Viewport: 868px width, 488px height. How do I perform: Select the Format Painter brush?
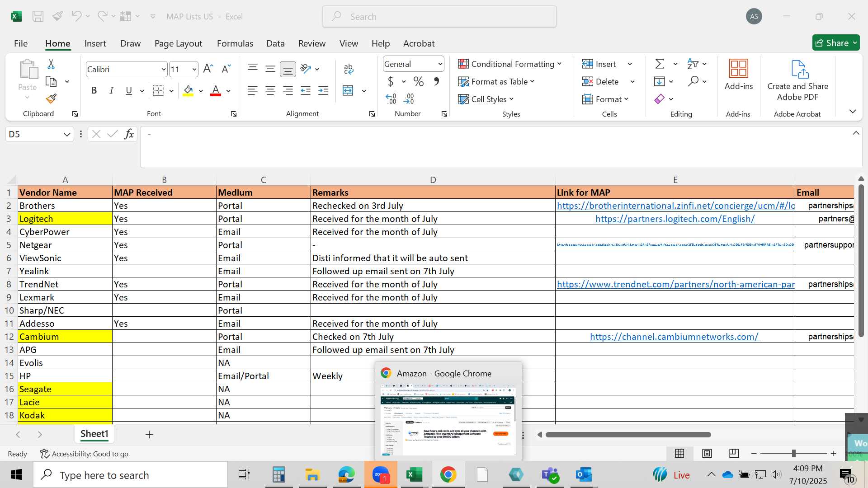click(51, 99)
